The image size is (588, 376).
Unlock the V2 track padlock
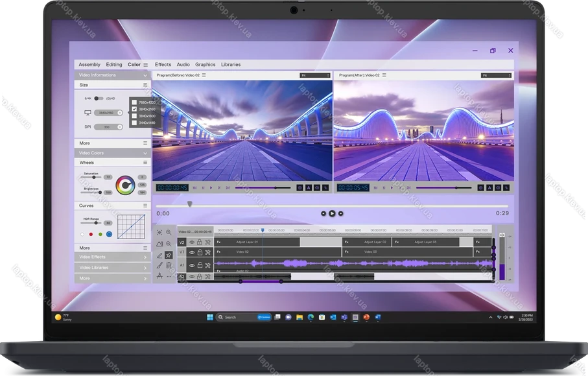coord(200,242)
